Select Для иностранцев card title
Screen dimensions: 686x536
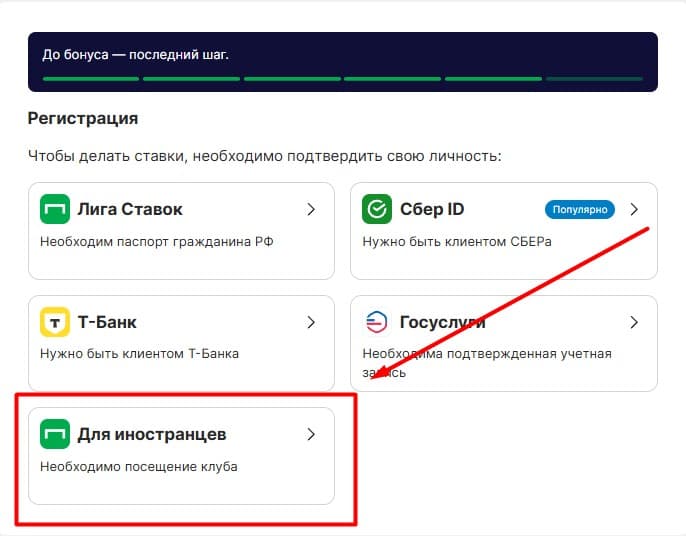click(152, 434)
